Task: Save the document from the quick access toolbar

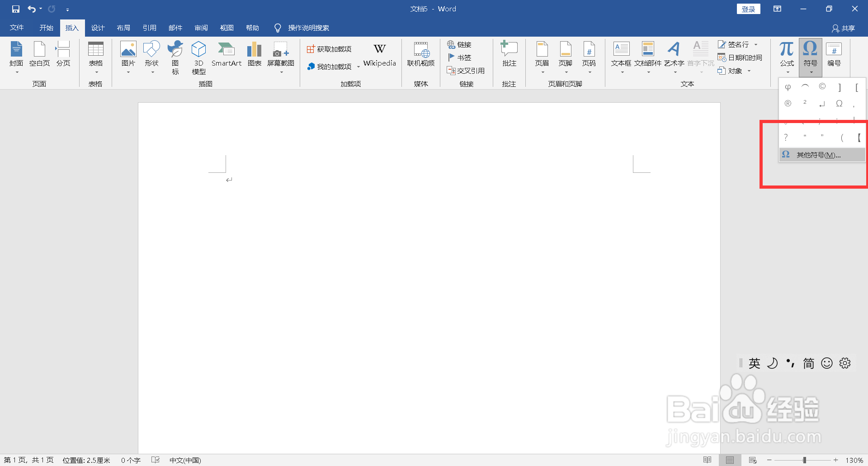Action: coord(16,9)
